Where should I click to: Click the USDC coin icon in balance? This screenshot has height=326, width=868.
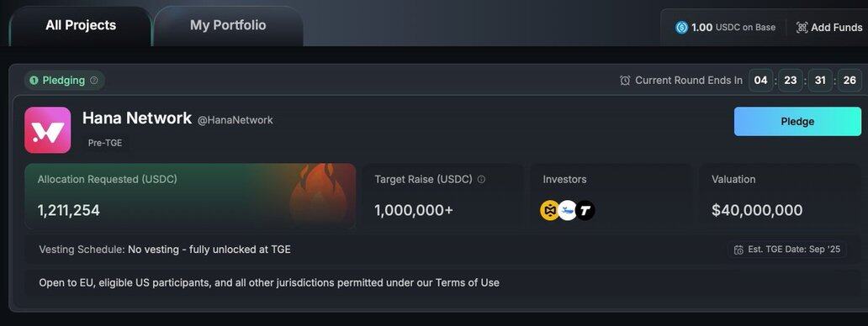click(681, 27)
